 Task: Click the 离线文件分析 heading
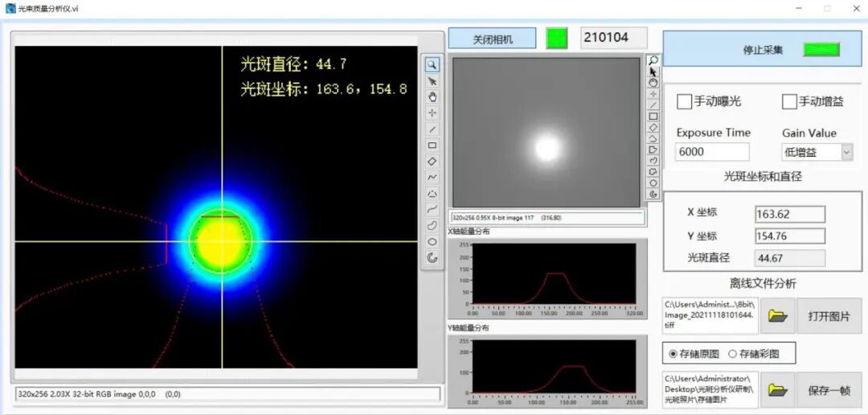pos(763,284)
